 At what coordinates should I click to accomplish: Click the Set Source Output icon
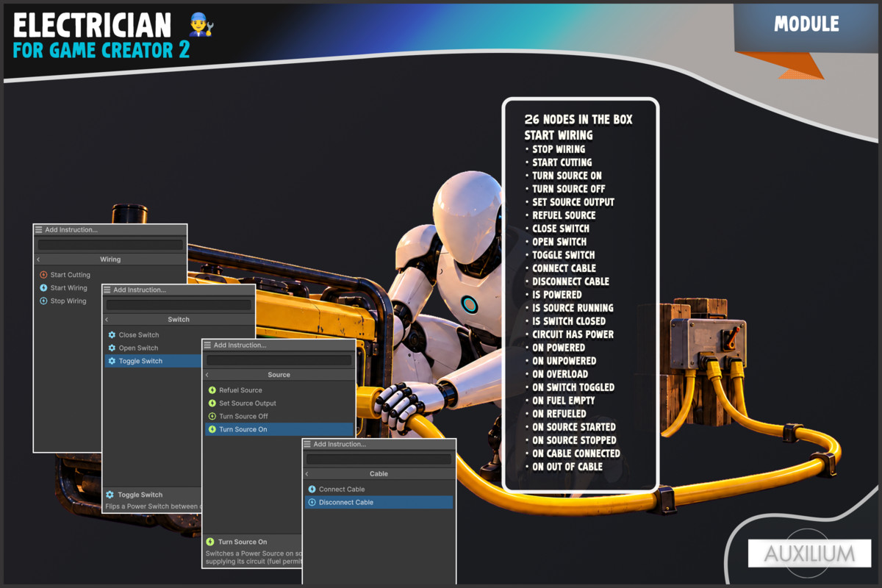(x=212, y=403)
